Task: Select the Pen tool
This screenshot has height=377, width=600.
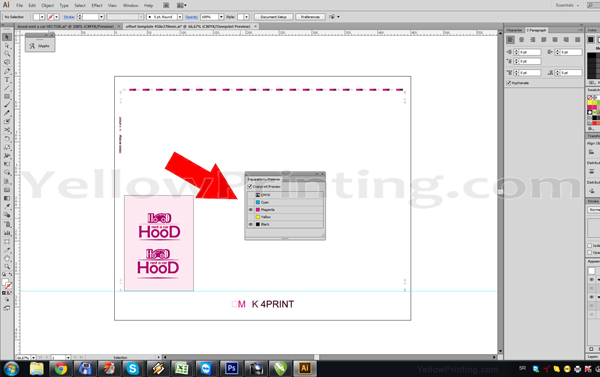Action: point(7,71)
